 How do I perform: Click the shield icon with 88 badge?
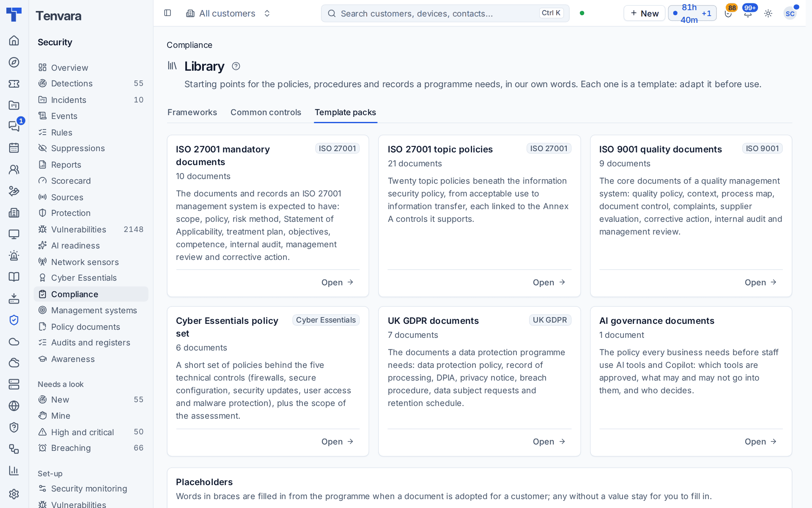tap(728, 13)
